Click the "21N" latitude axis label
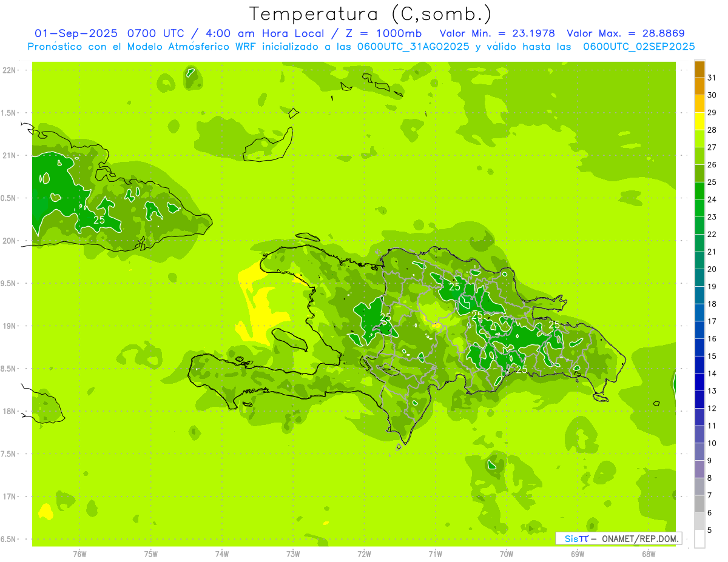This screenshot has height=562, width=728. [x=10, y=156]
